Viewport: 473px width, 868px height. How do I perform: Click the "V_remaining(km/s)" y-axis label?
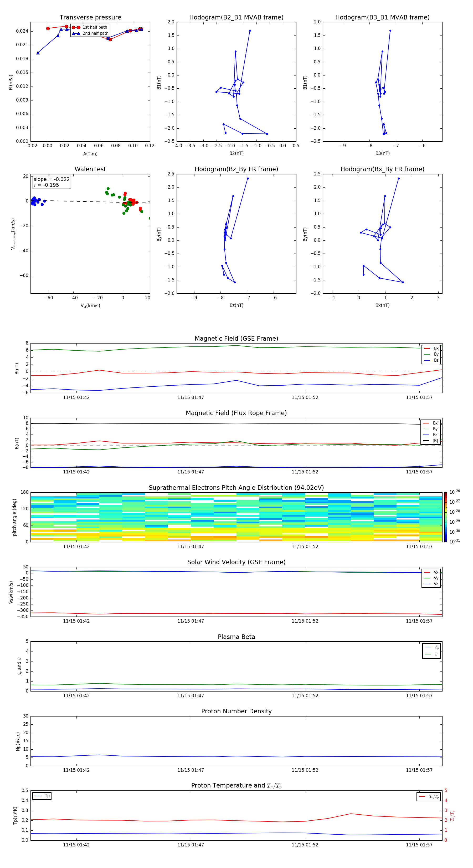coord(13,234)
